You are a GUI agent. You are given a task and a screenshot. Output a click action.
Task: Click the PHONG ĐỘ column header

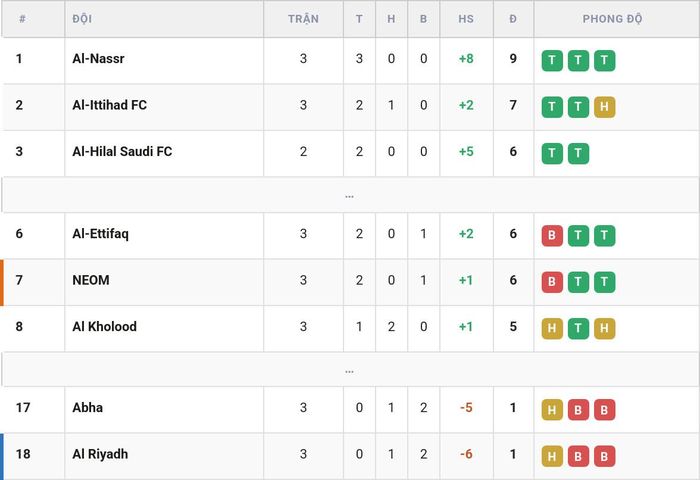click(x=612, y=19)
